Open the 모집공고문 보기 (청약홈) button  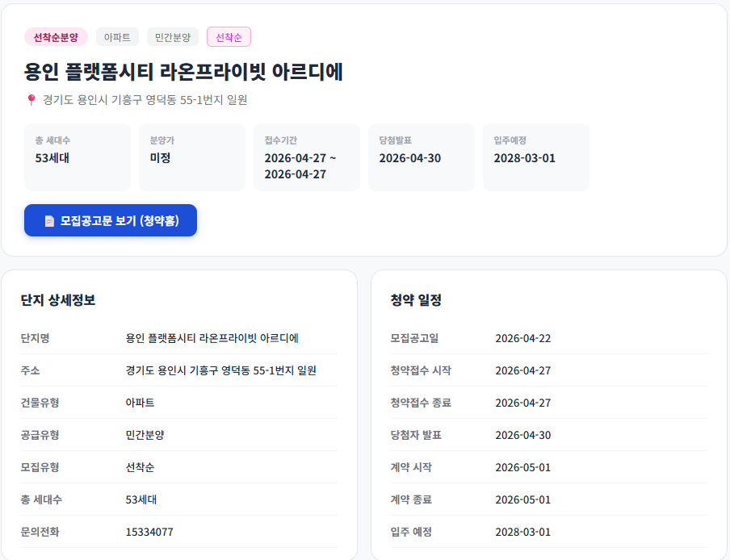110,219
